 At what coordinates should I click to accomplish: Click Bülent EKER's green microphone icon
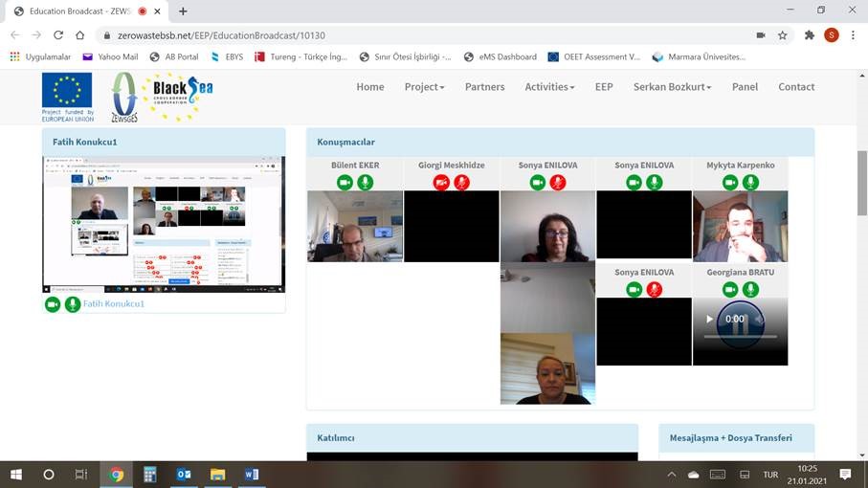click(x=365, y=183)
